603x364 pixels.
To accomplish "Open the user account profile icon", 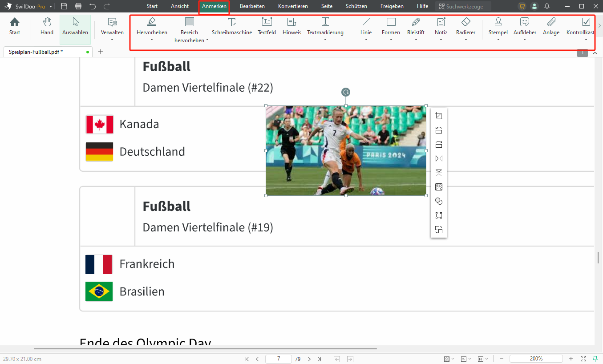I will point(534,6).
